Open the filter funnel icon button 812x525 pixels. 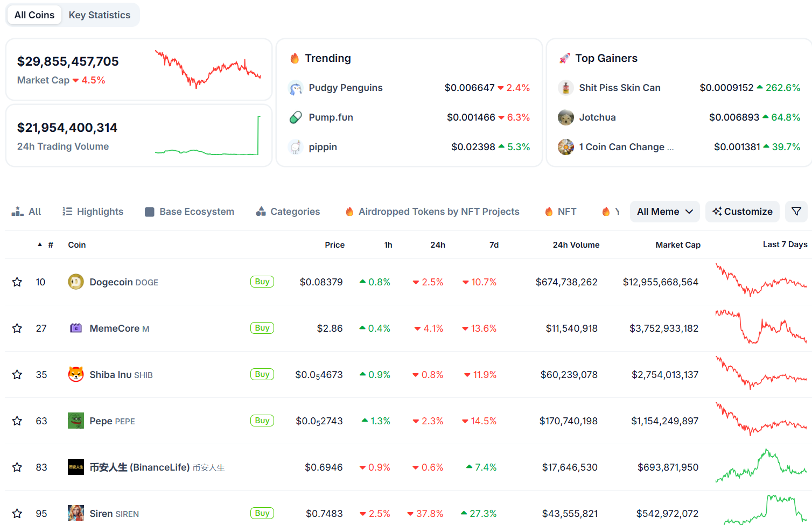pos(796,212)
